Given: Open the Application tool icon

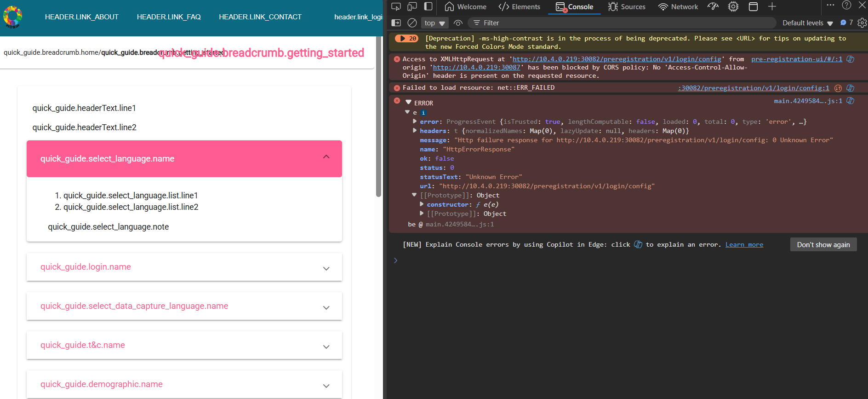Looking at the screenshot, I should click(753, 6).
